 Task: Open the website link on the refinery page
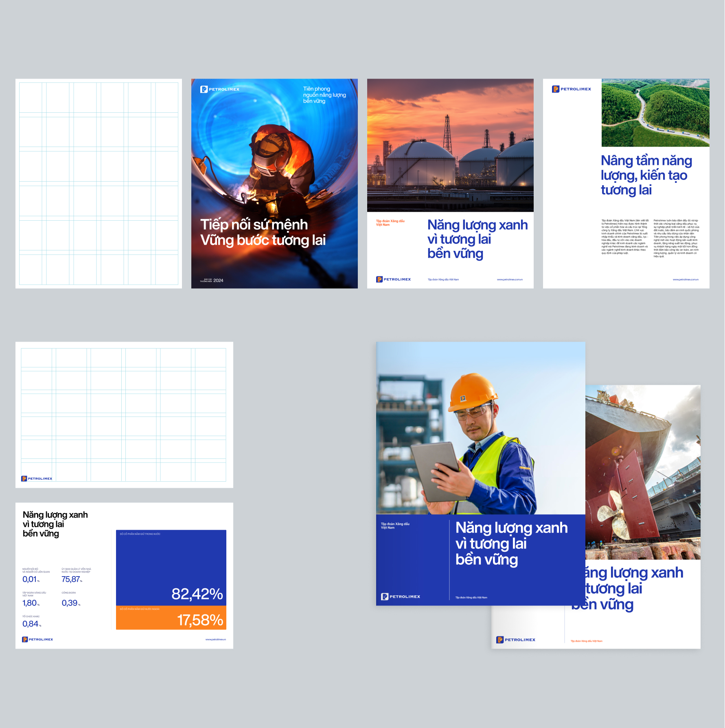pyautogui.click(x=510, y=280)
